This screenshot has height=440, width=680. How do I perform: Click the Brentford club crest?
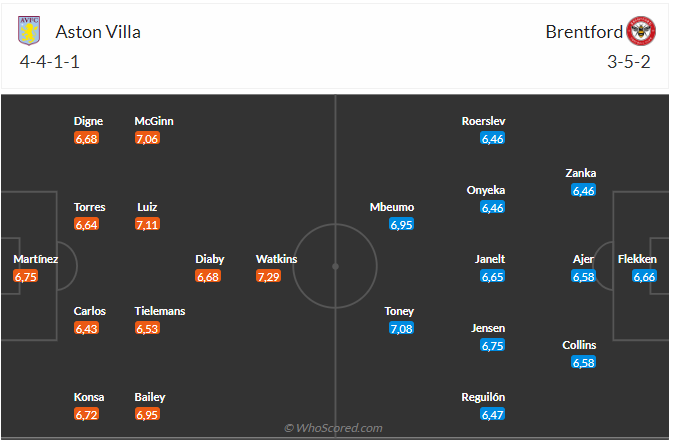[640, 31]
